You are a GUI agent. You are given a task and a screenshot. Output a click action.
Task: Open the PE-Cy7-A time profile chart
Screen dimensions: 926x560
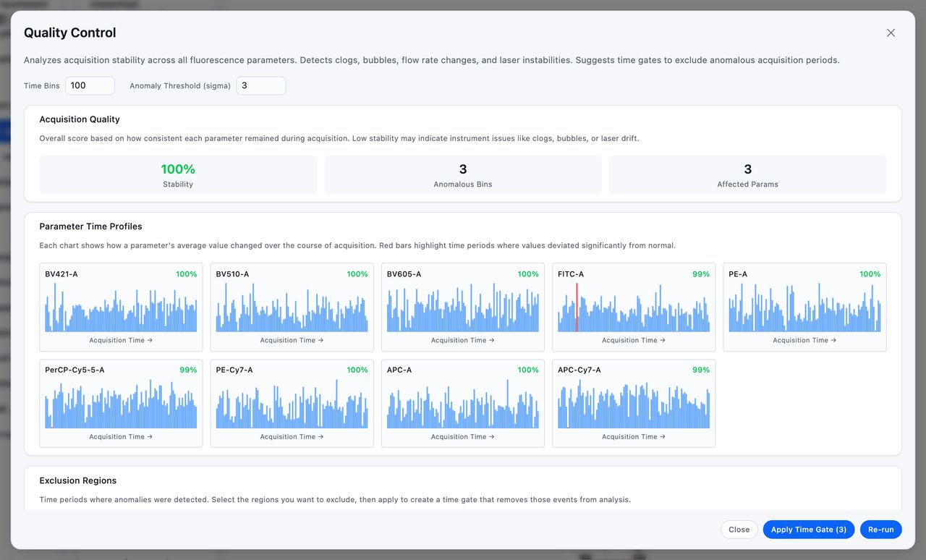pyautogui.click(x=292, y=403)
